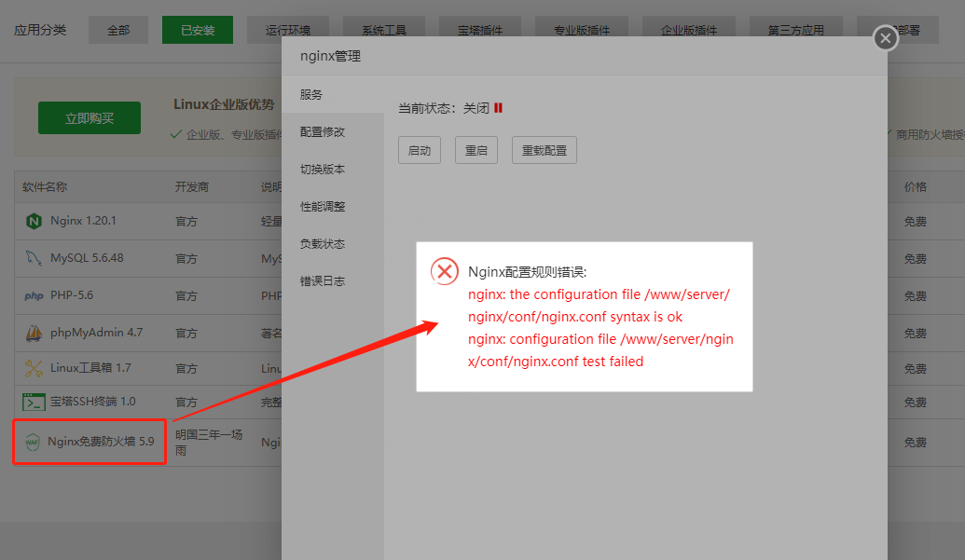Click the MySQL 5.6.48 software name

tap(87, 258)
